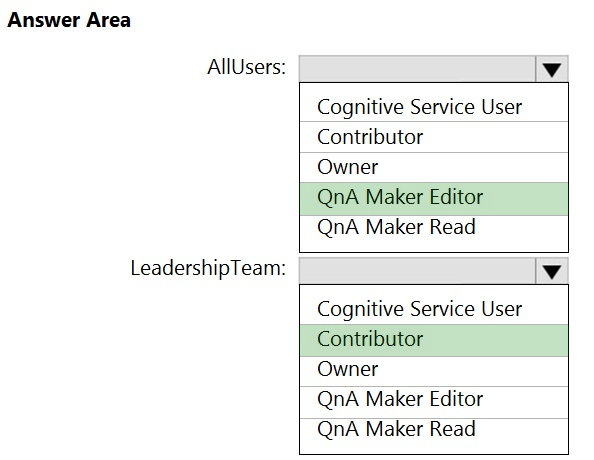Open the AllUsers dropdown arrow
The image size is (594, 460).
(552, 69)
